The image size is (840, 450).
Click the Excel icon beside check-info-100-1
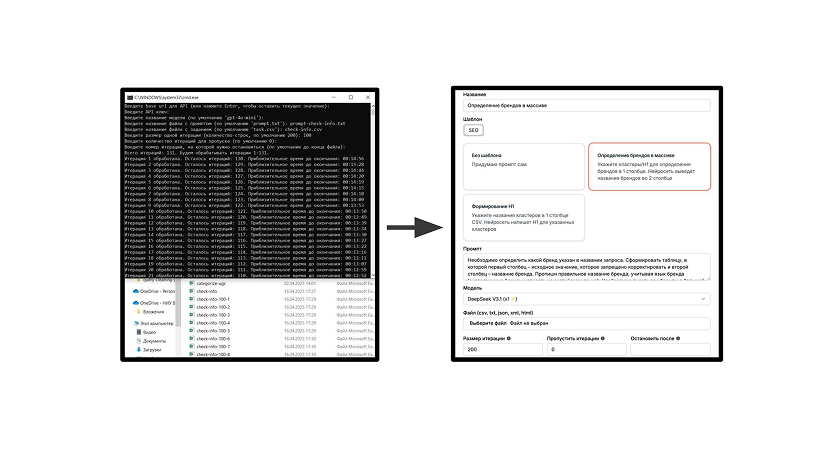(x=191, y=299)
